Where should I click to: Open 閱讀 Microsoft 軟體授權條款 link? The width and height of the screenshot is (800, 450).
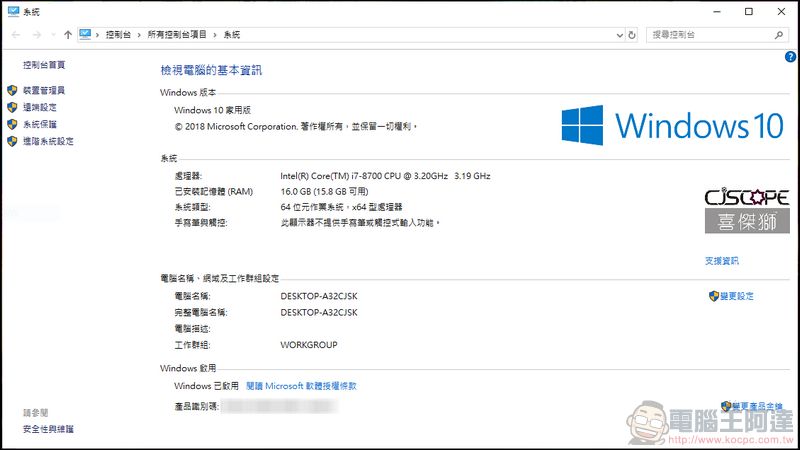point(301,386)
